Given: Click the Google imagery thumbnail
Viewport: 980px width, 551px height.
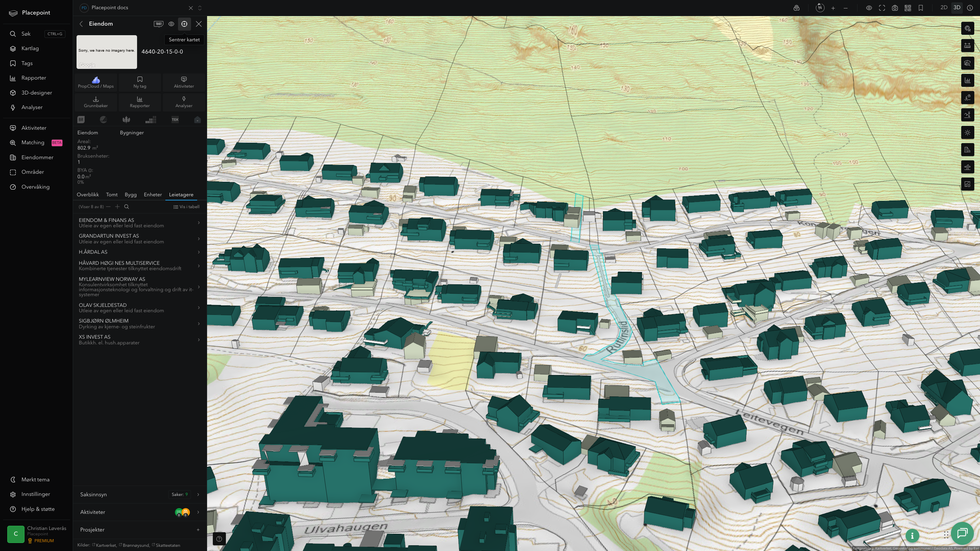Looking at the screenshot, I should [x=107, y=52].
